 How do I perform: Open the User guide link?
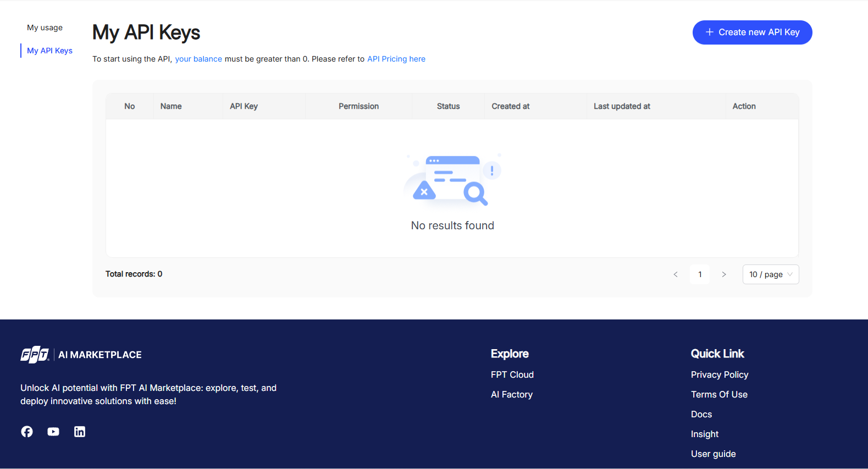[x=713, y=454]
